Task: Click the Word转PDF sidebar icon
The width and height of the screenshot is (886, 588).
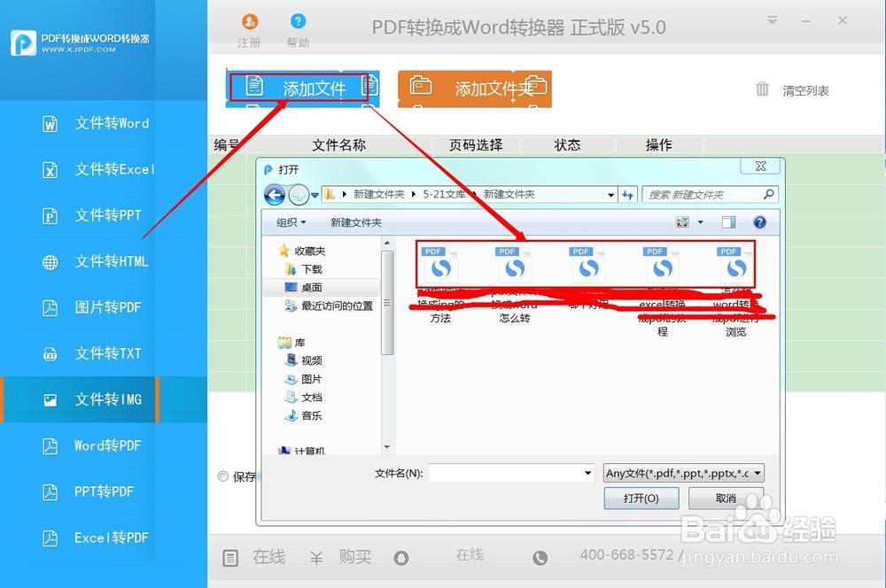Action: tap(51, 445)
